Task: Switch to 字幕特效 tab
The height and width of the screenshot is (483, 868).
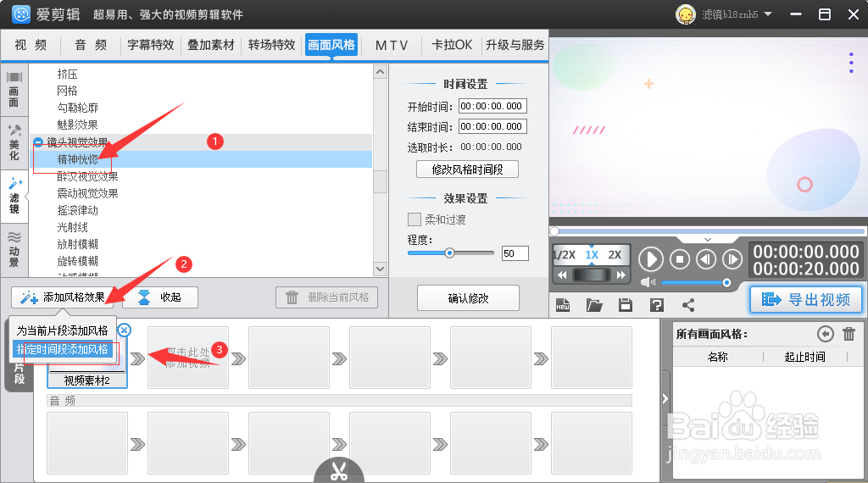Action: tap(151, 45)
